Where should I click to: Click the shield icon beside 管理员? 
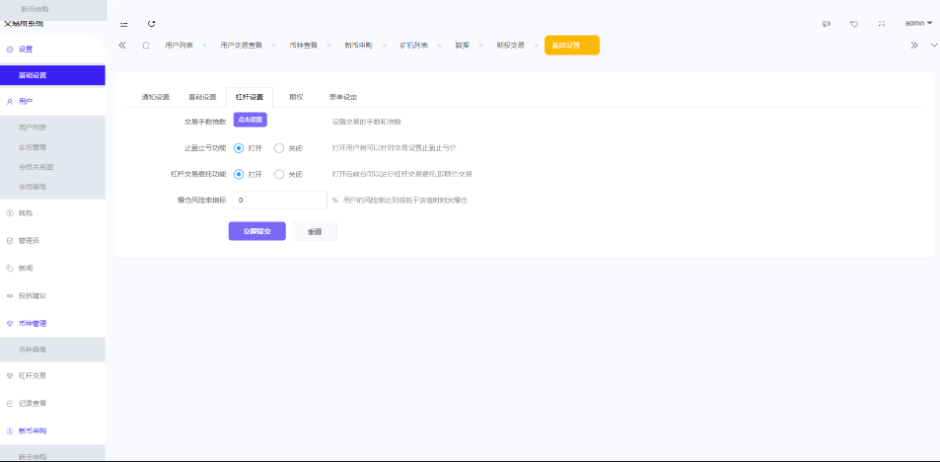(x=10, y=241)
